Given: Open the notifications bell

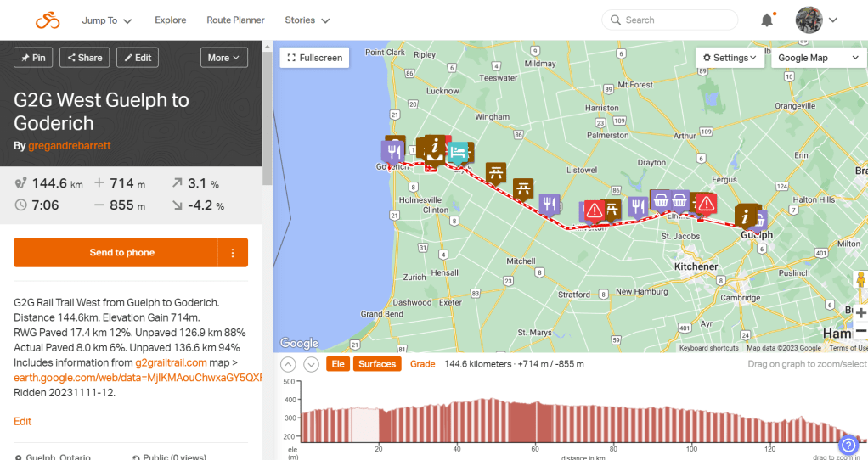Looking at the screenshot, I should point(767,20).
